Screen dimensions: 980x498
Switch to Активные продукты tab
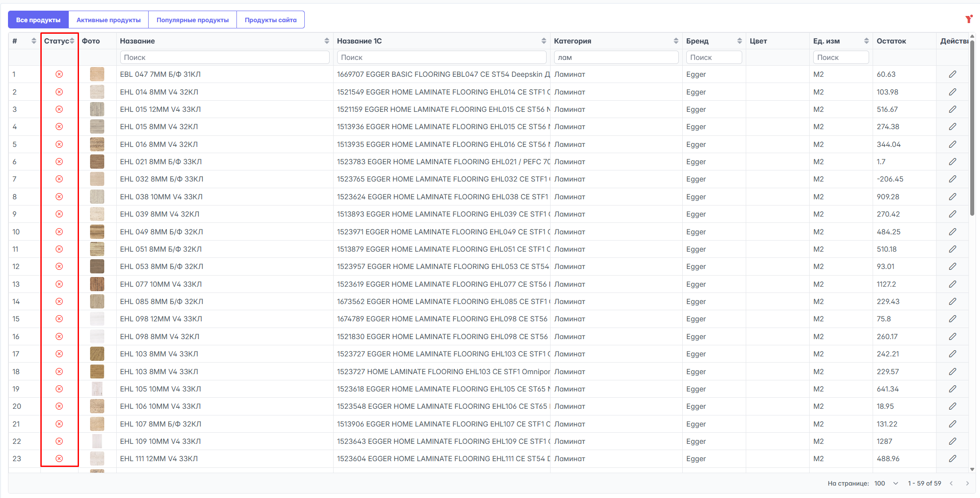108,20
